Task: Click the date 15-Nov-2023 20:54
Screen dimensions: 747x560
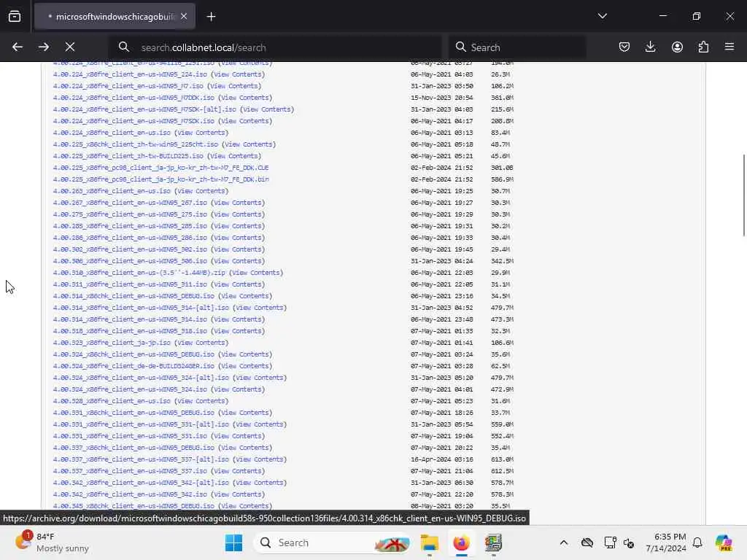Action: [x=441, y=98]
